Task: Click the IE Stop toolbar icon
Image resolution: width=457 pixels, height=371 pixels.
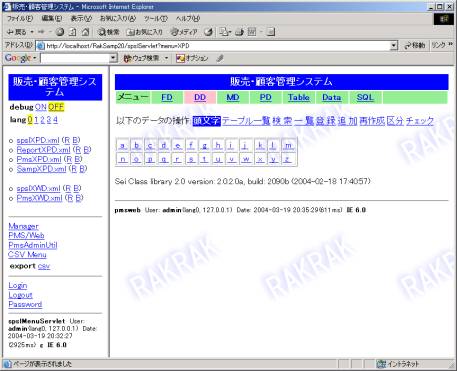Action: coord(60,32)
